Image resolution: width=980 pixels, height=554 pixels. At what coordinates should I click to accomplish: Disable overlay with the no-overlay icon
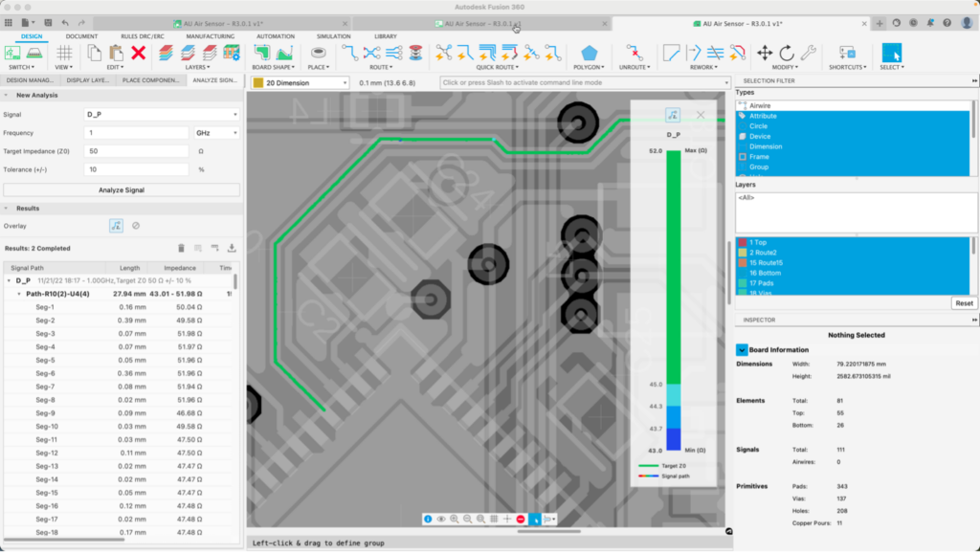coord(136,226)
